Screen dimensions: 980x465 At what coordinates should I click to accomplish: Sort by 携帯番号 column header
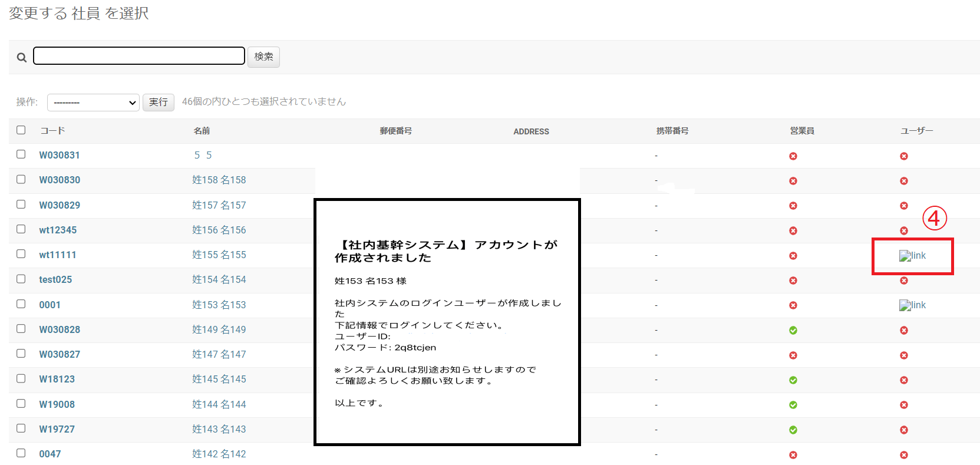[672, 131]
